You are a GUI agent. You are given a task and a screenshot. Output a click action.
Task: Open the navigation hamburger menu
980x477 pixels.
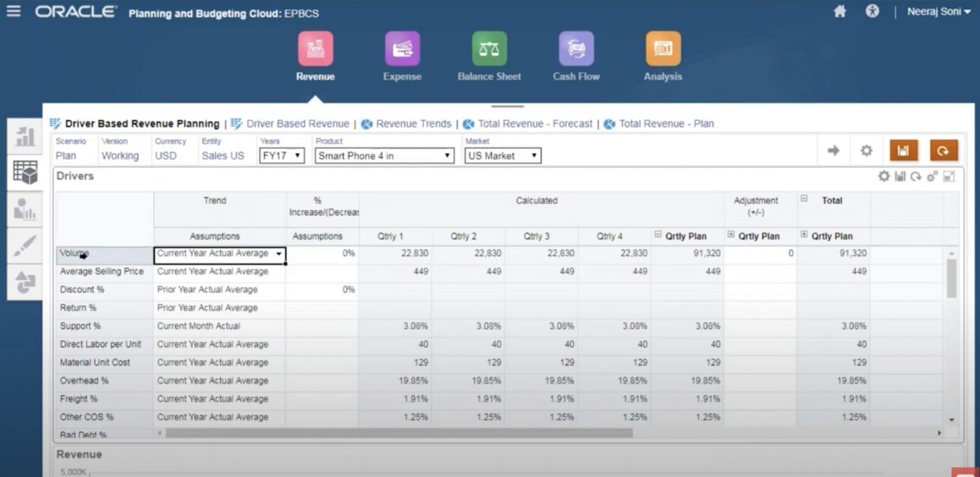(14, 11)
